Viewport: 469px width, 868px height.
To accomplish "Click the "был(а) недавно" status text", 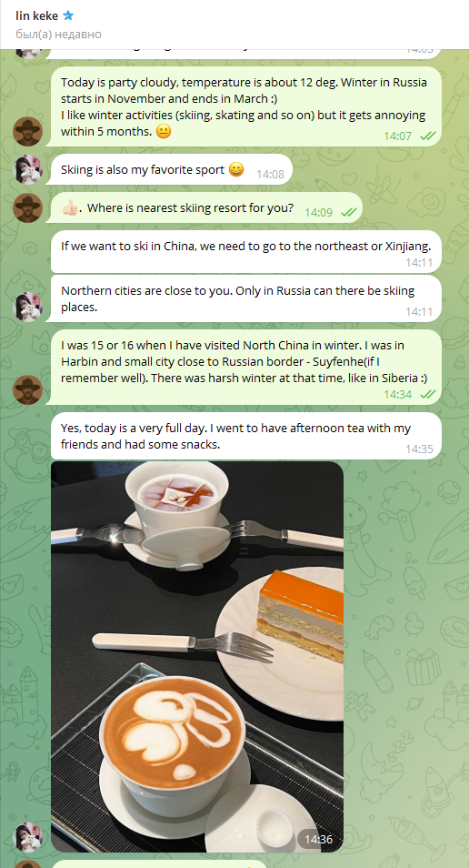I will point(58,35).
